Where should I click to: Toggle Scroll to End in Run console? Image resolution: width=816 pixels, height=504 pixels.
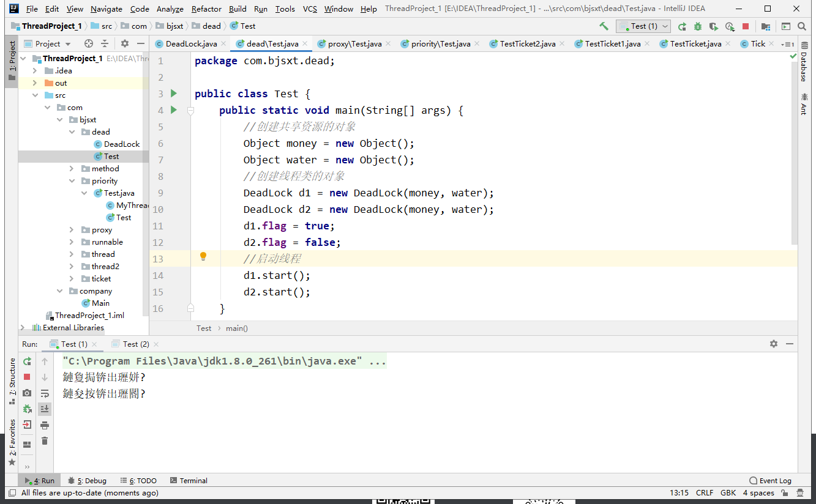click(x=45, y=409)
